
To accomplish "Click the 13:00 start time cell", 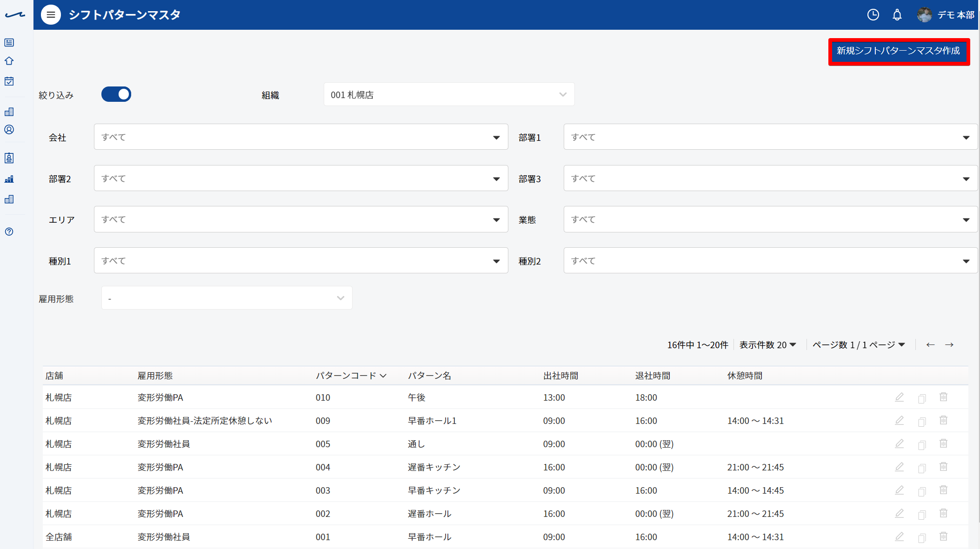I will (x=554, y=397).
